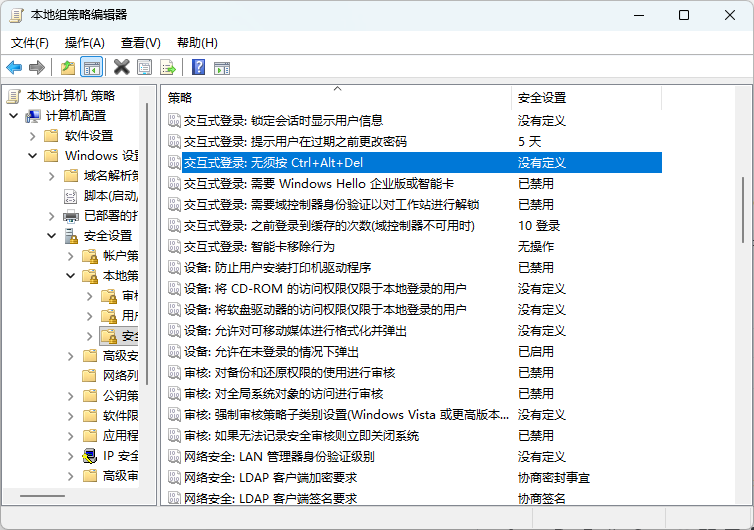Select 审核: 如果无法记录安全审核则立即关闭系统
This screenshot has height=530, width=754.
click(x=302, y=436)
